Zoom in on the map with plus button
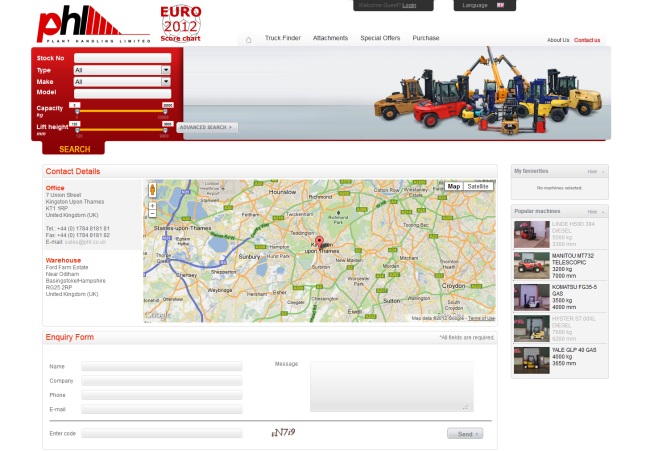This screenshot has width=650, height=451. (x=152, y=205)
